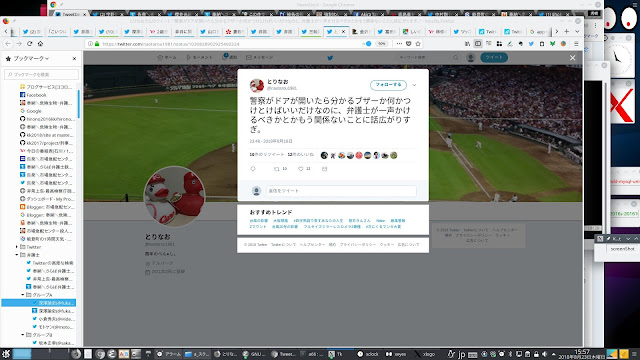Close the bookmarks sidebar
This screenshot has width=640, height=360.
74,59
